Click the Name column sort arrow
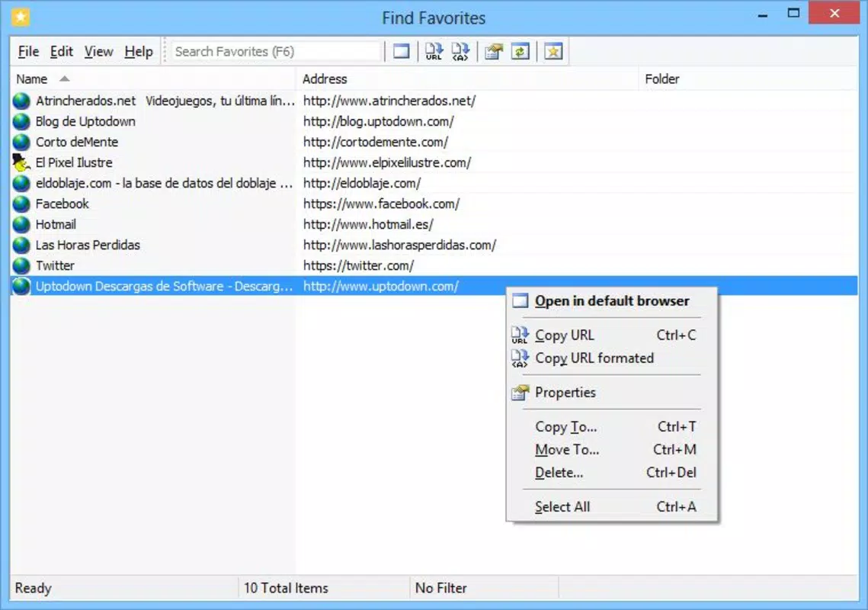This screenshot has height=610, width=868. pos(65,79)
